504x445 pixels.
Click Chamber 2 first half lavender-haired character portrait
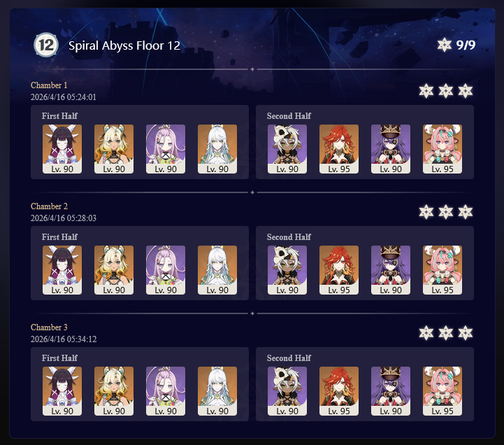pos(166,270)
